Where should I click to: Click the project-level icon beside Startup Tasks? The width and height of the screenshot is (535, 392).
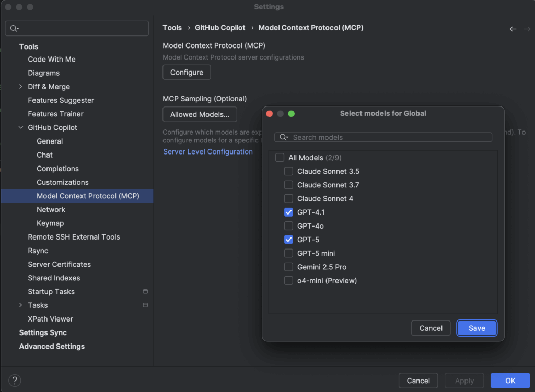(145, 291)
